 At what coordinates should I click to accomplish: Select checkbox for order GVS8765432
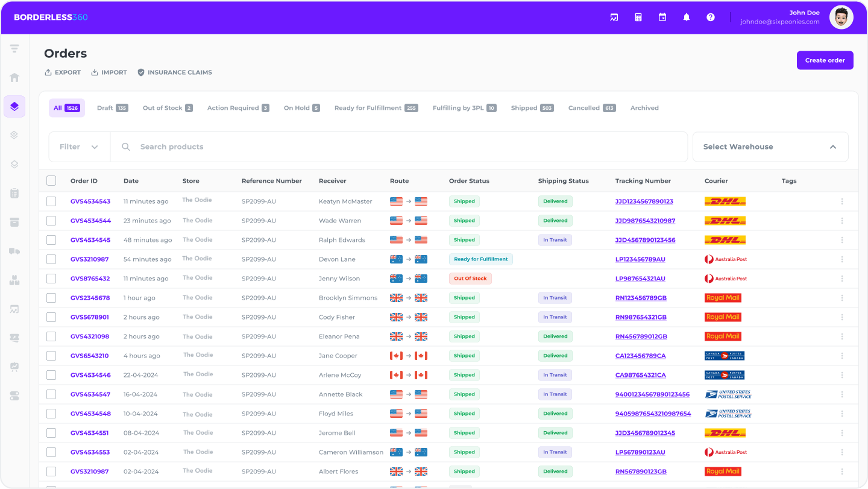click(51, 279)
